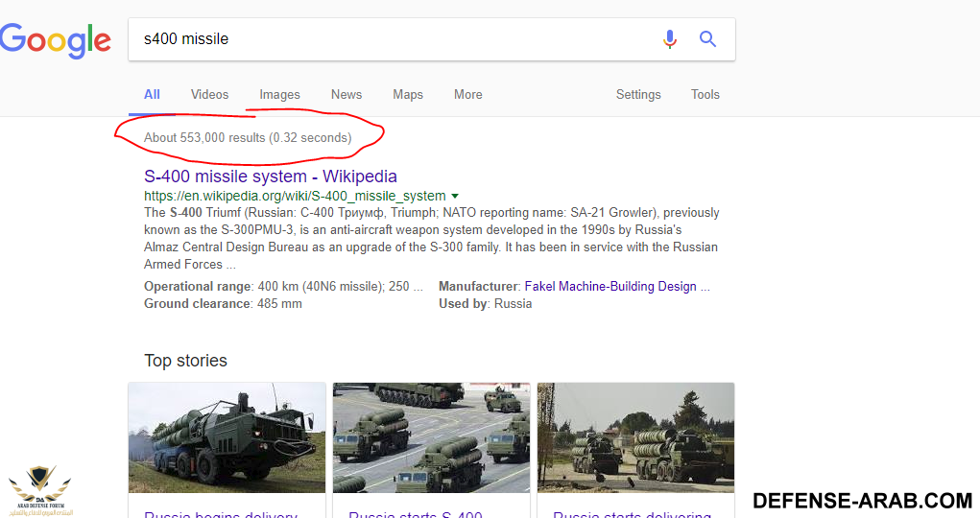Select the All tab
The height and width of the screenshot is (518, 980).
[x=152, y=94]
